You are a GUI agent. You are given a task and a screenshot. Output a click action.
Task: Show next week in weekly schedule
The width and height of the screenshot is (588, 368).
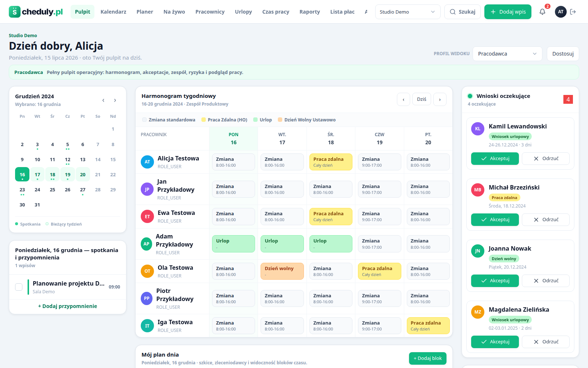coord(440,99)
